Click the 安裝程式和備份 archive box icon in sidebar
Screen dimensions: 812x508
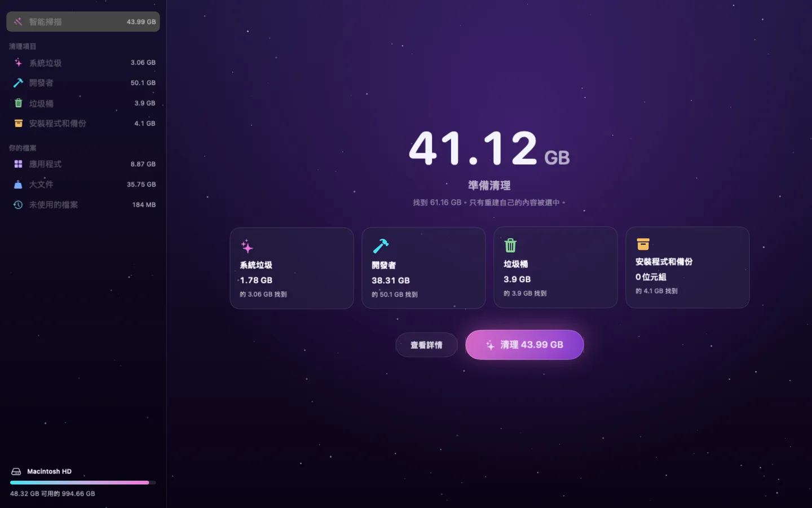[x=18, y=123]
